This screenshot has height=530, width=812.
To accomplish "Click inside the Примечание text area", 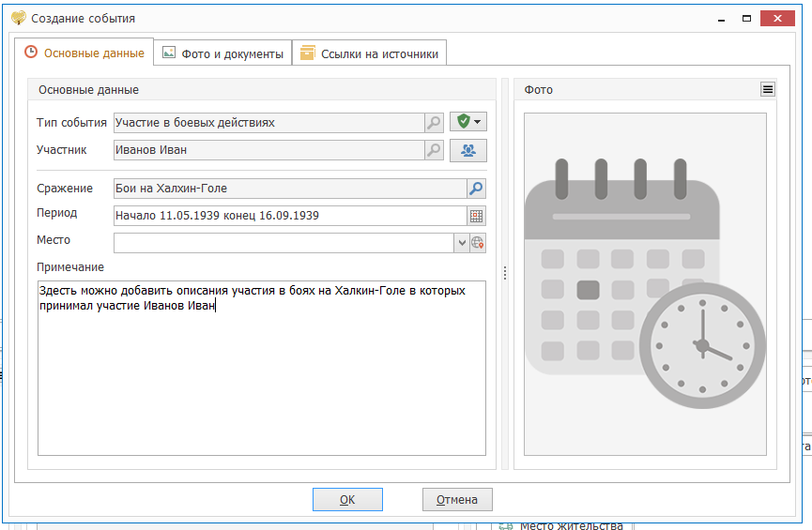I will click(x=261, y=375).
